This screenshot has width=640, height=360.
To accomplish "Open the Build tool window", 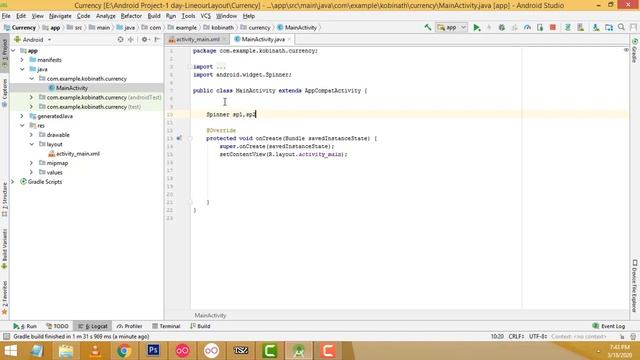I will [200, 326].
